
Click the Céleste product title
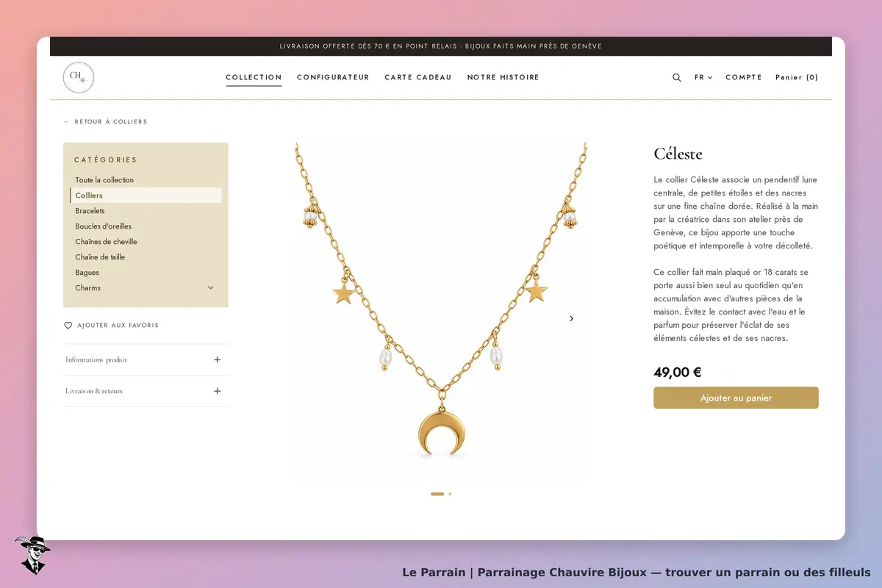[x=678, y=154]
